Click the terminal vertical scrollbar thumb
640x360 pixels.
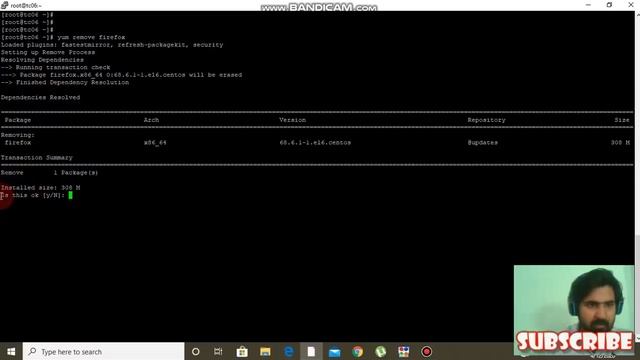tap(638, 286)
